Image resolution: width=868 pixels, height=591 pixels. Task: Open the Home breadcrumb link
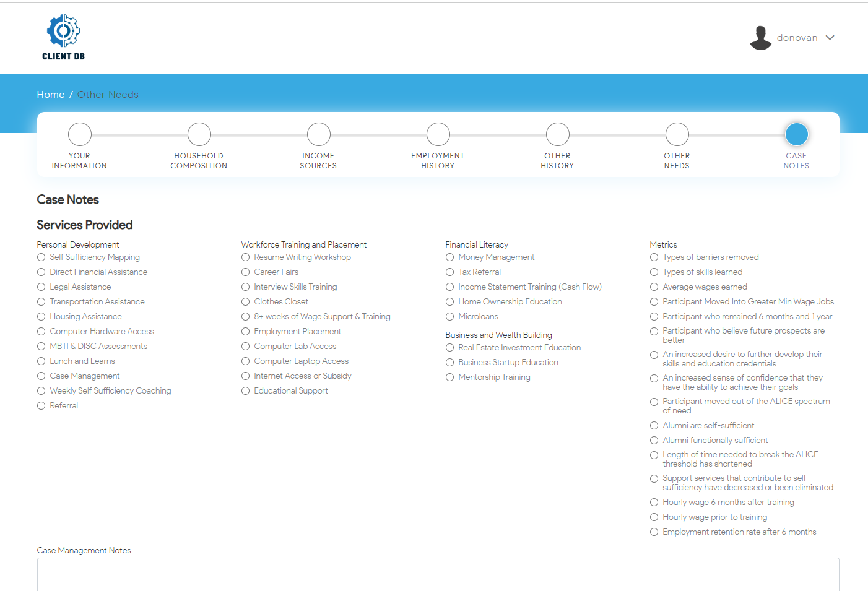tap(51, 95)
